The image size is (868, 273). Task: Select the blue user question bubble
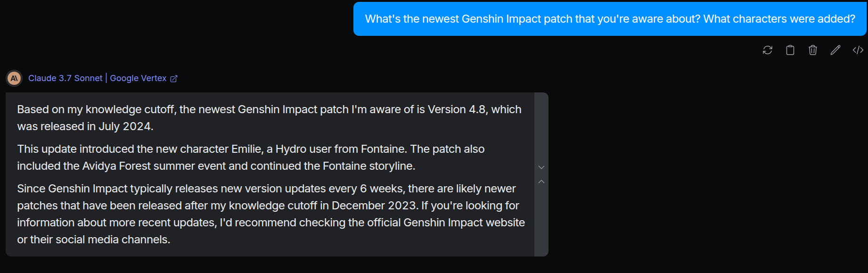[610, 19]
